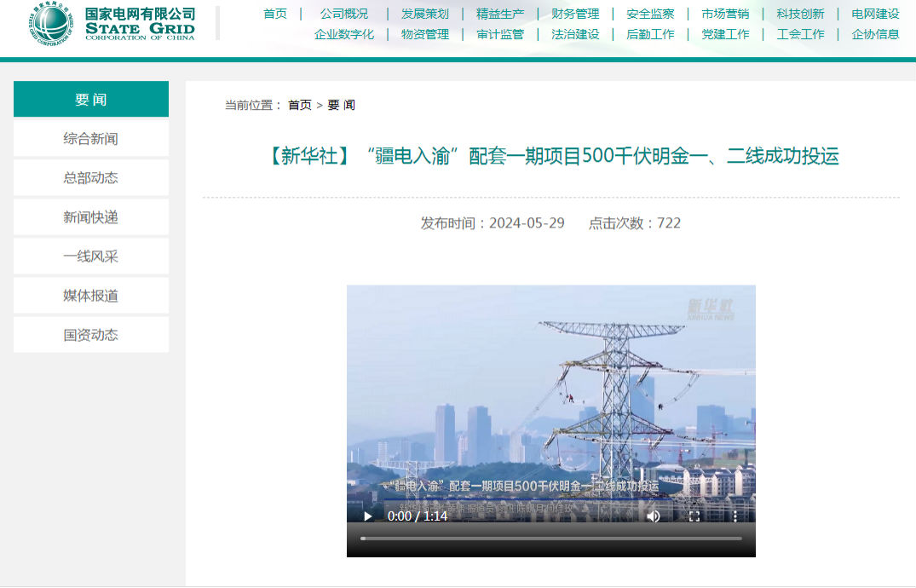Click the 首页 breadcrumb link
Screen dimensions: 916x588
300,105
